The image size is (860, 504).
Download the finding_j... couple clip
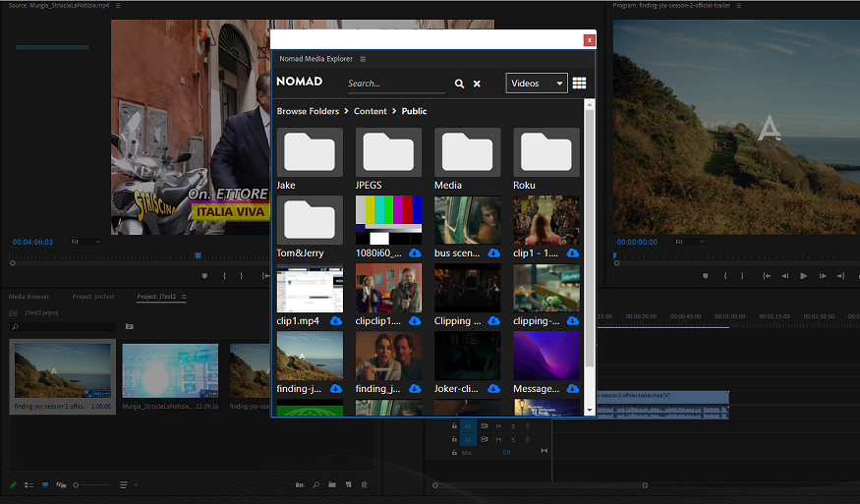[415, 388]
